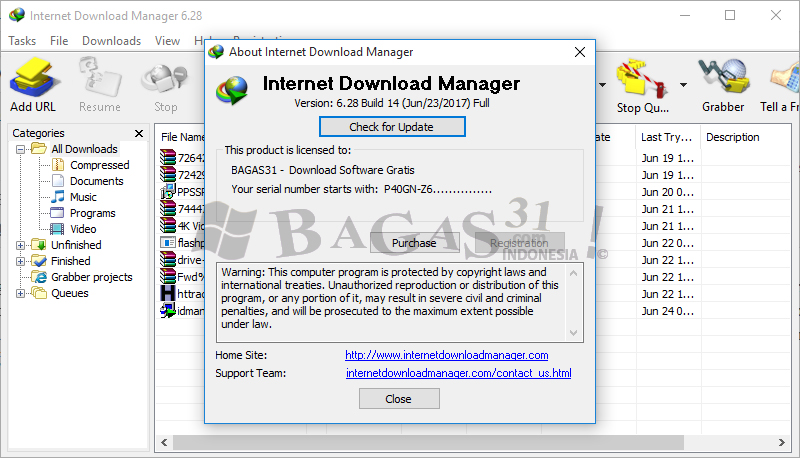Screen dimensions: 800x458
Task: Select the All Downloads folder icon
Action: pos(39,148)
